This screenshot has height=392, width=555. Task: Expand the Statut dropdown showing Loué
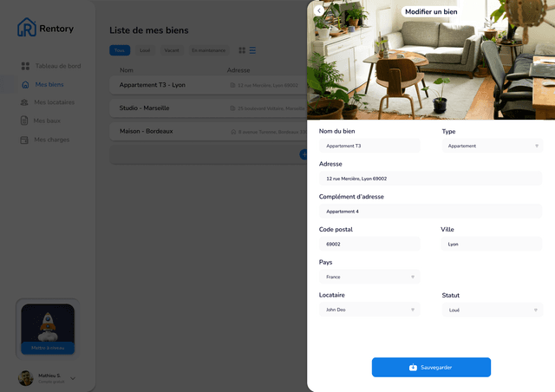[x=492, y=310]
